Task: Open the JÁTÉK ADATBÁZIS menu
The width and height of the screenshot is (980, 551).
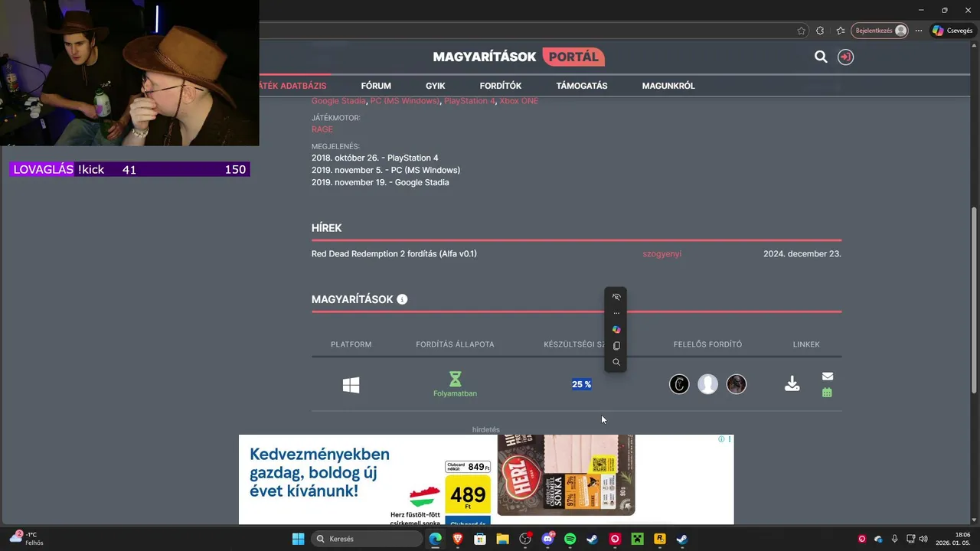Action: click(293, 86)
